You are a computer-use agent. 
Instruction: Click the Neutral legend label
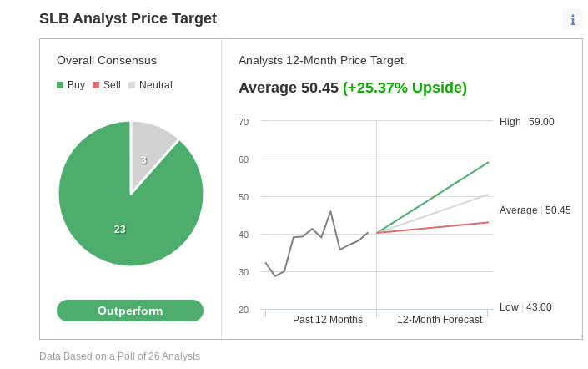click(x=156, y=85)
